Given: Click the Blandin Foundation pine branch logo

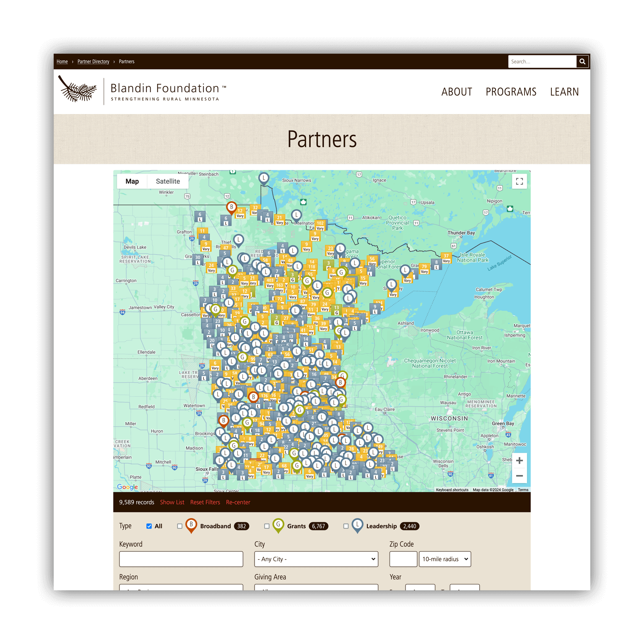Looking at the screenshot, I should (x=78, y=89).
